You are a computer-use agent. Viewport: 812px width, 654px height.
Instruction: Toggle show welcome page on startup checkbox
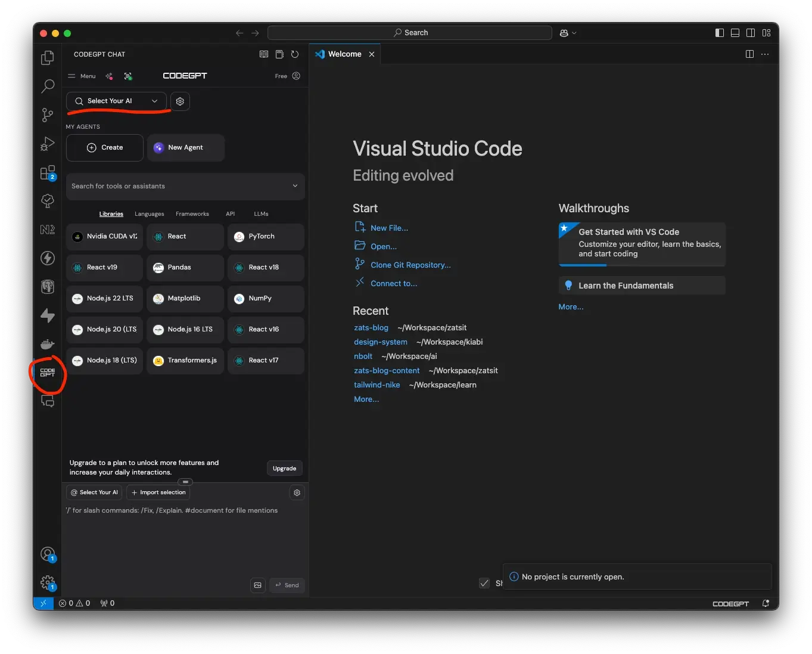(x=484, y=583)
